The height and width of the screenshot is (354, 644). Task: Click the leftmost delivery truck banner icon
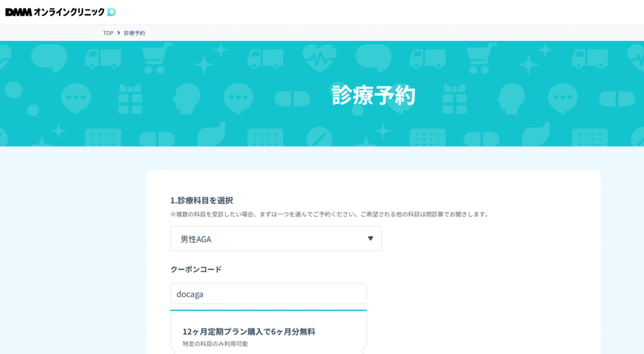(x=102, y=58)
